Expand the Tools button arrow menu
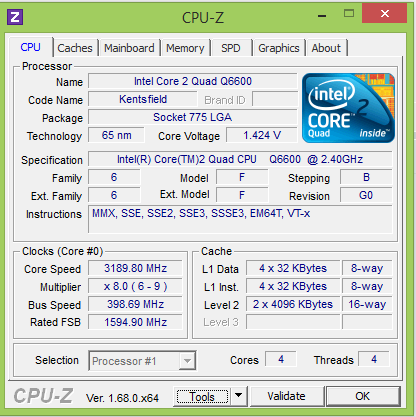The height and width of the screenshot is (417, 416). coord(238,396)
